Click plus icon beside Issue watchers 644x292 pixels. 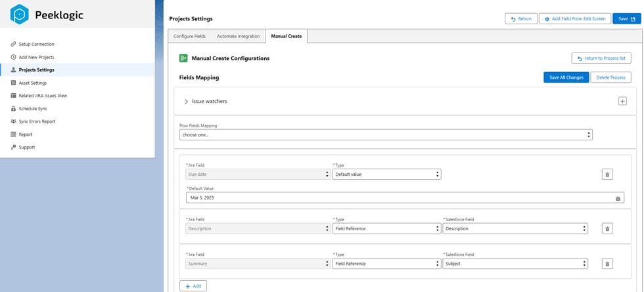(623, 101)
